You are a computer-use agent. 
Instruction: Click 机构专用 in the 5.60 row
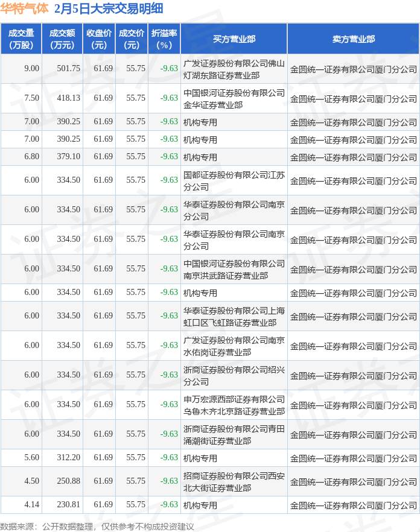click(x=200, y=458)
